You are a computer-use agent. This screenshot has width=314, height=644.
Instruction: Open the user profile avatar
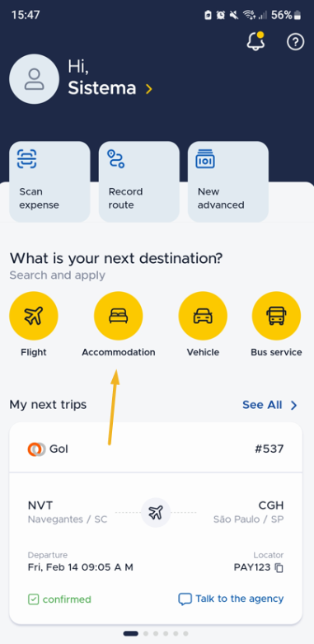pyautogui.click(x=34, y=79)
